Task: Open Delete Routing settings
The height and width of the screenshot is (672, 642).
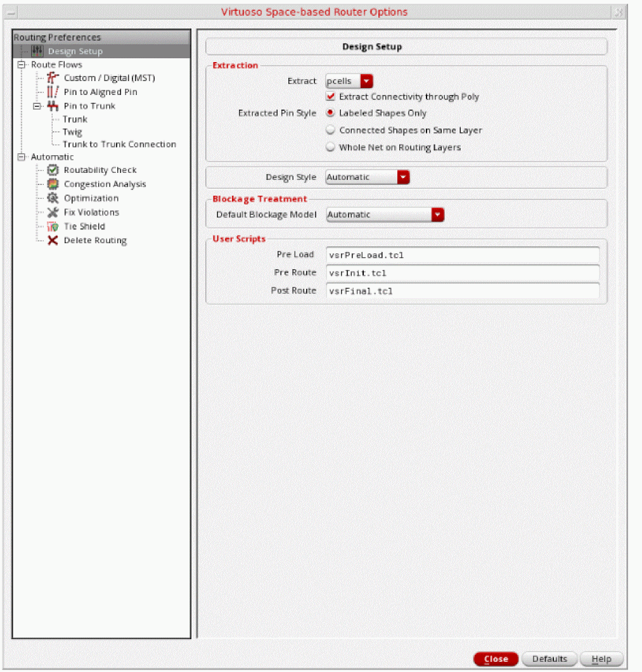Action: (x=95, y=241)
